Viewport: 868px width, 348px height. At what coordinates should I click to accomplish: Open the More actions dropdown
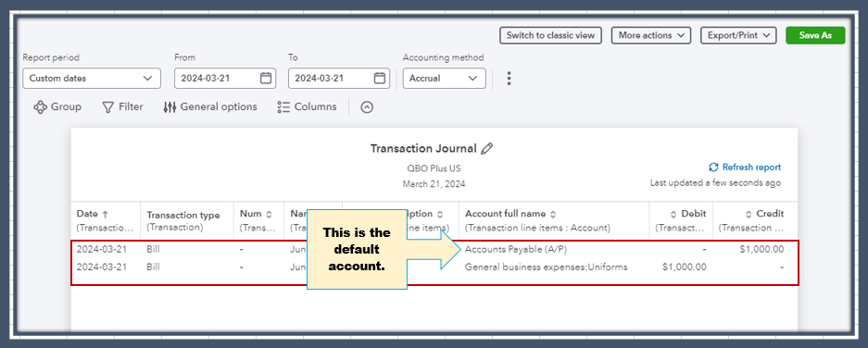coord(651,35)
